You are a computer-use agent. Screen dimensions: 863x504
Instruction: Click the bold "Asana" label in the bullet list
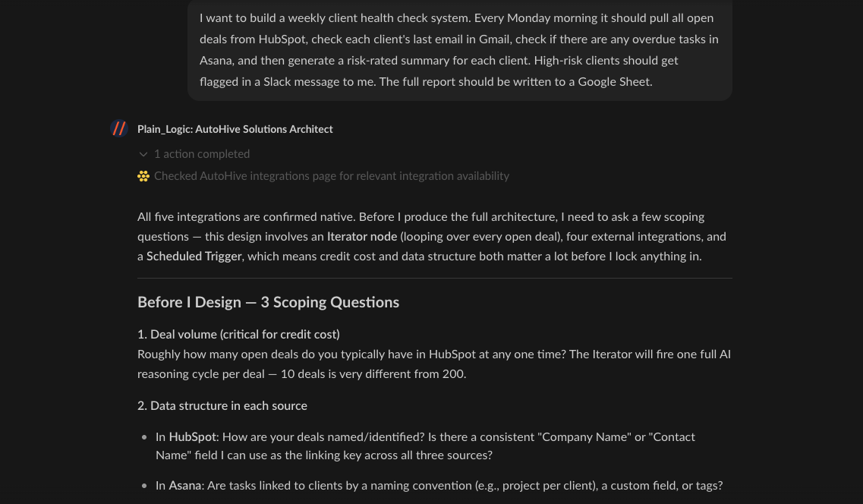(x=185, y=486)
